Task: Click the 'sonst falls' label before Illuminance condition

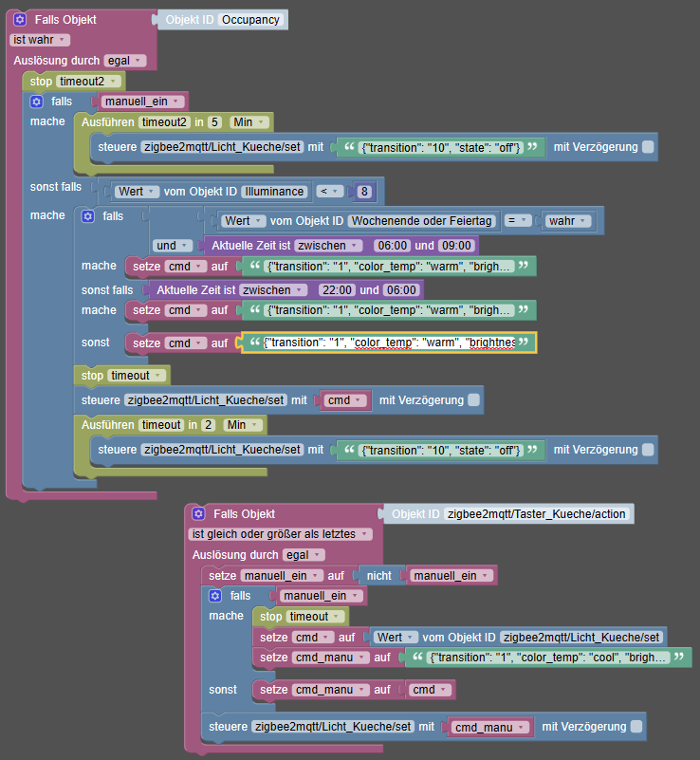Action: (56, 187)
